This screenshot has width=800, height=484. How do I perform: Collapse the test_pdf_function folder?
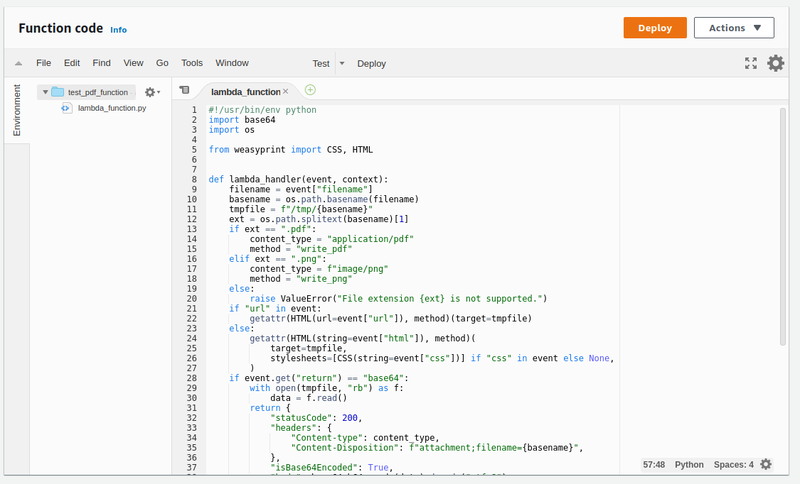pyautogui.click(x=46, y=92)
